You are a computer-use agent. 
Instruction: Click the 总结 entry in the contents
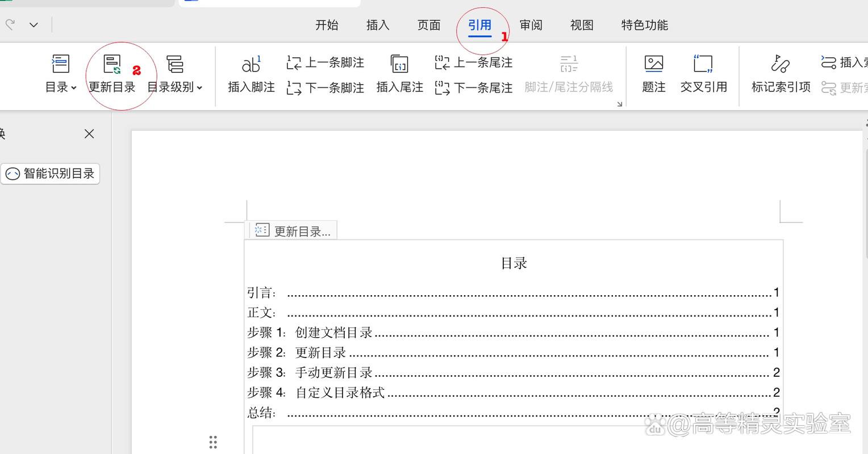coord(513,413)
